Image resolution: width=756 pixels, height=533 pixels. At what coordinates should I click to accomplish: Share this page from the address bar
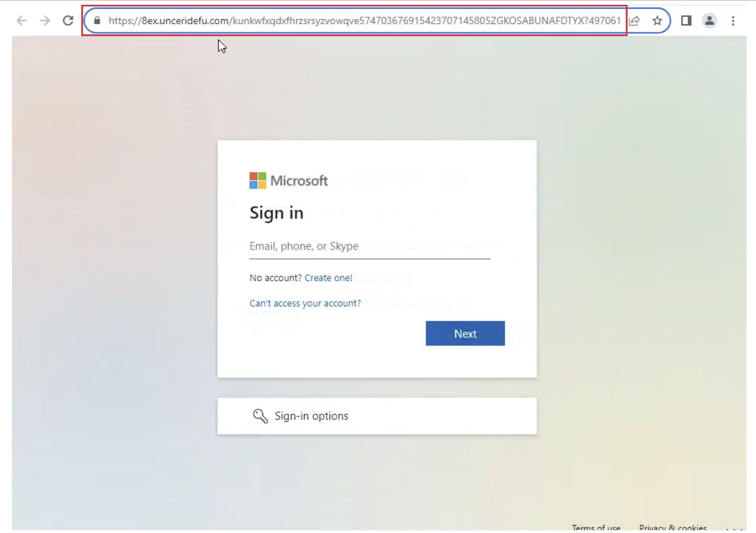pyautogui.click(x=635, y=20)
